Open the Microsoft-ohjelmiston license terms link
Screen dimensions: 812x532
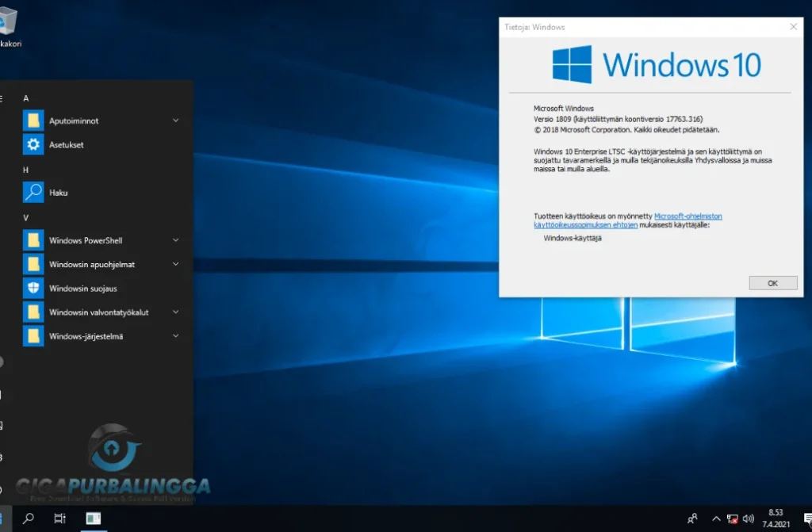click(x=687, y=215)
